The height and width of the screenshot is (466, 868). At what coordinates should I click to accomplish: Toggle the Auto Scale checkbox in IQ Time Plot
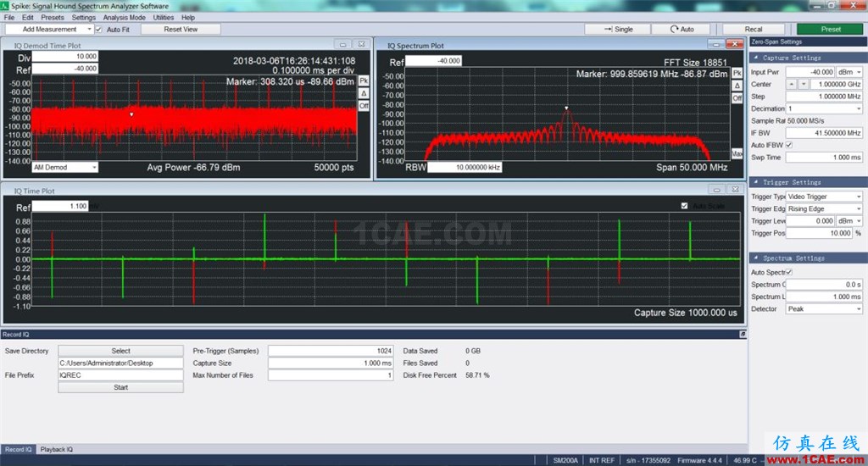coord(684,206)
